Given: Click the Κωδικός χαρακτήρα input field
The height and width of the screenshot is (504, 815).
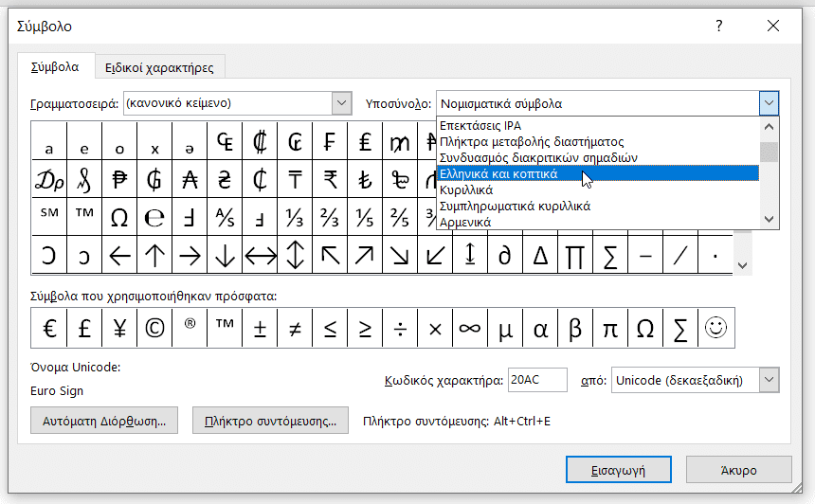Looking at the screenshot, I should [537, 380].
